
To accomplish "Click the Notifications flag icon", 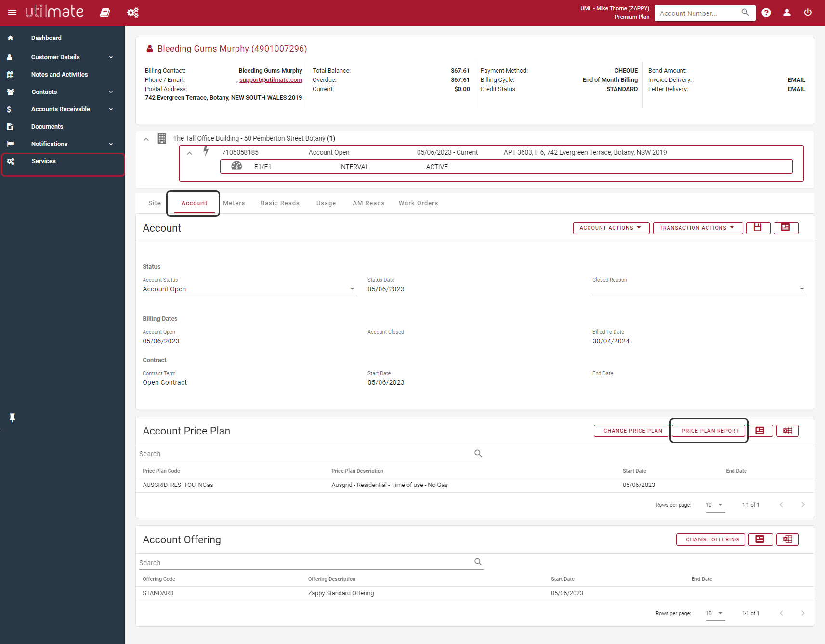I will [10, 144].
